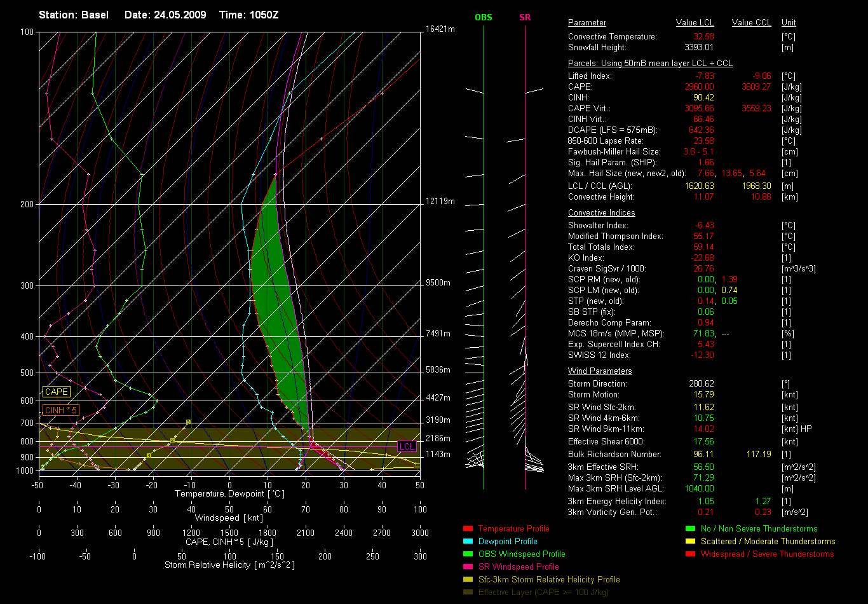Image resolution: width=868 pixels, height=604 pixels.
Task: Click helicity profile marker numbered 3
Action: click(188, 422)
